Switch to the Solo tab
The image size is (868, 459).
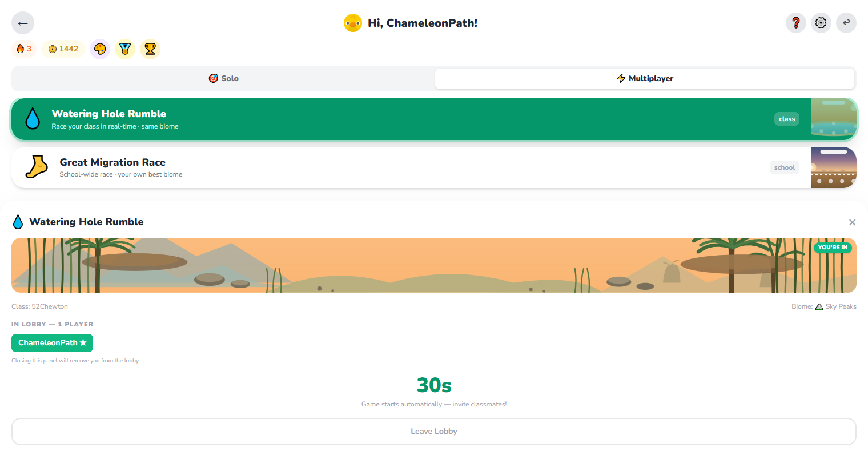(x=223, y=78)
